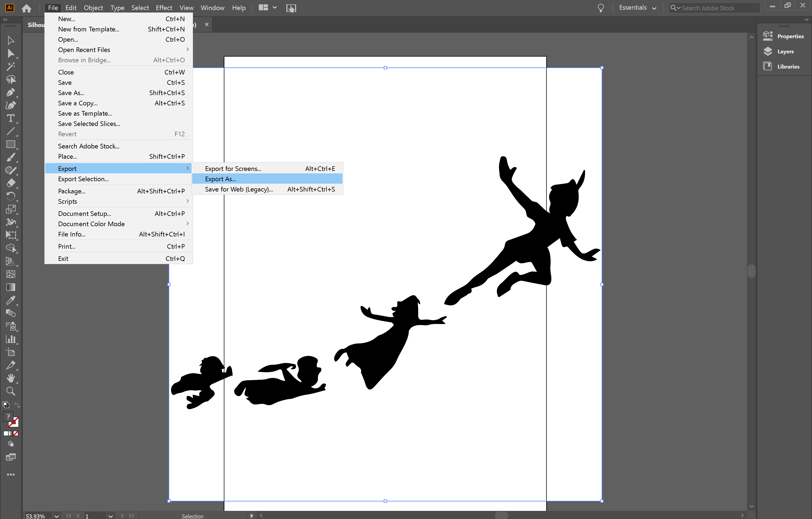Toggle the Properties panel
The width and height of the screenshot is (812, 519).
click(790, 36)
